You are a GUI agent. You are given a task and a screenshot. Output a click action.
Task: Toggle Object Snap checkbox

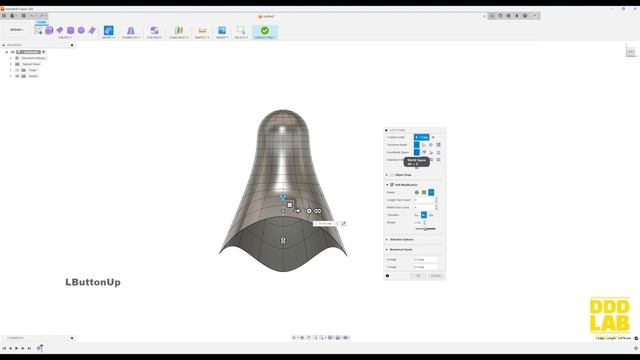pos(392,175)
